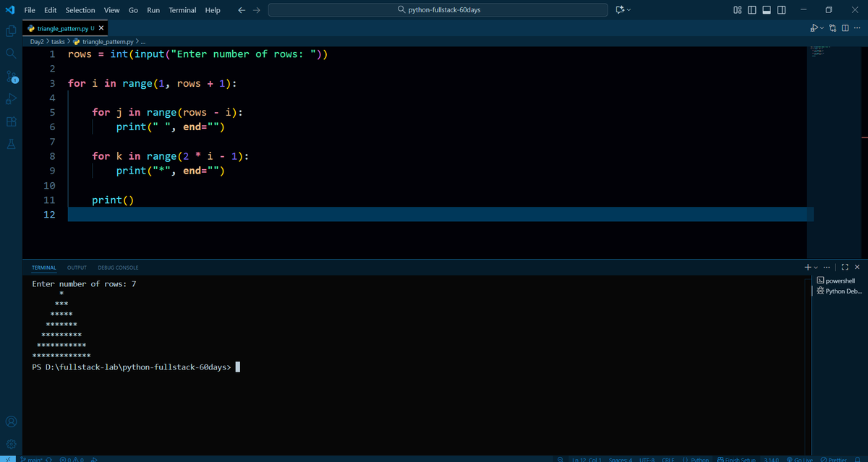Open the Search icon in activity bar
Viewport: 868px width, 462px height.
pos(10,54)
